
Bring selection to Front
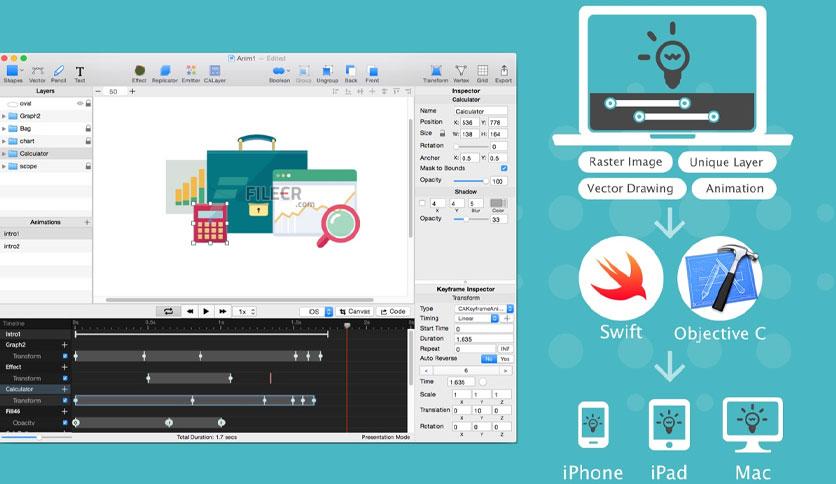pyautogui.click(x=372, y=74)
